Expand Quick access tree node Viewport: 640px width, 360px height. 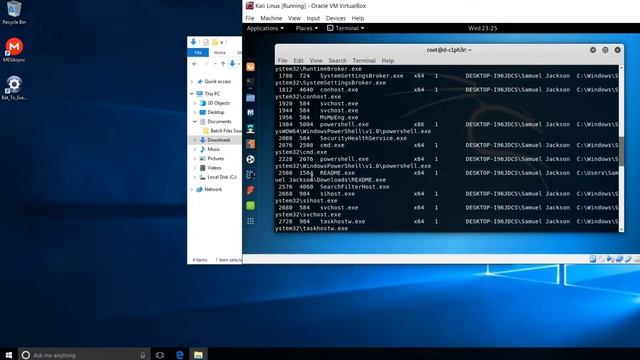tap(192, 82)
